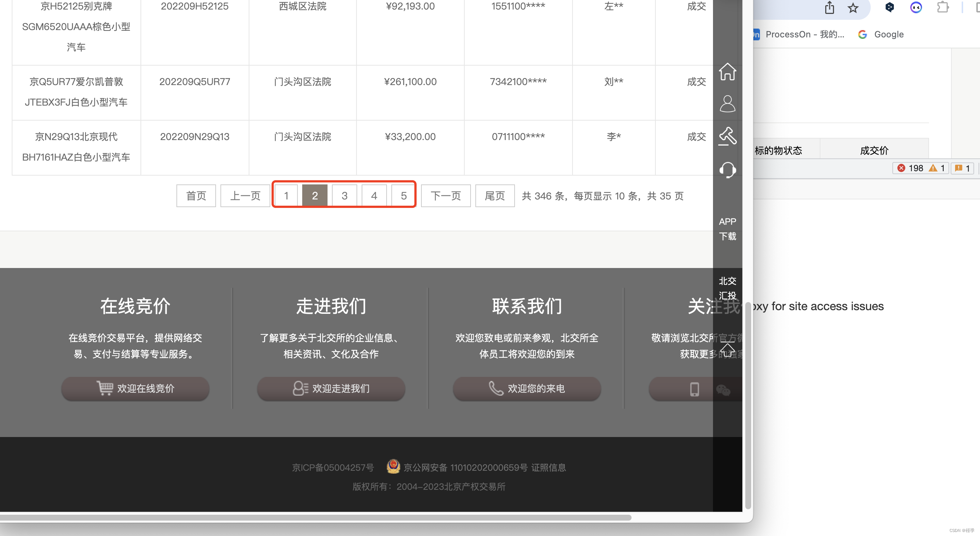Image resolution: width=980 pixels, height=536 pixels.
Task: Click 尾页 to jump to the last page
Action: (x=494, y=195)
